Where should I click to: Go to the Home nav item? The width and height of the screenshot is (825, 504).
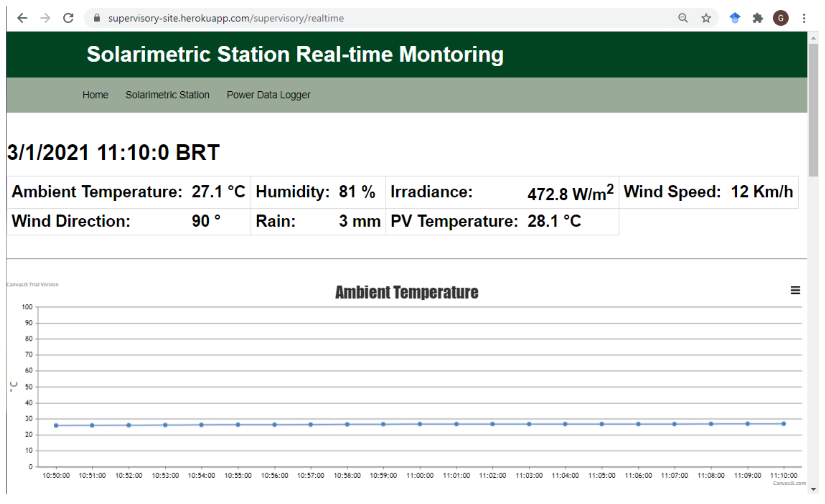[95, 95]
